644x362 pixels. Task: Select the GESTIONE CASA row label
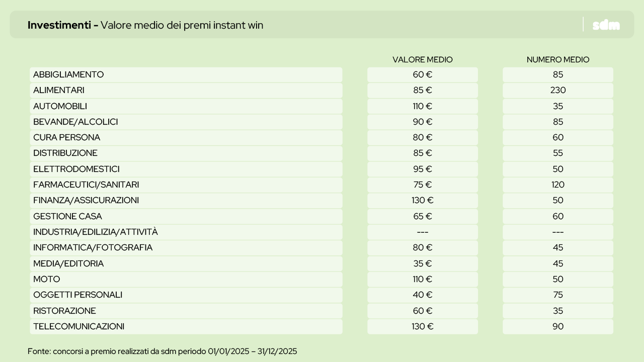point(67,216)
